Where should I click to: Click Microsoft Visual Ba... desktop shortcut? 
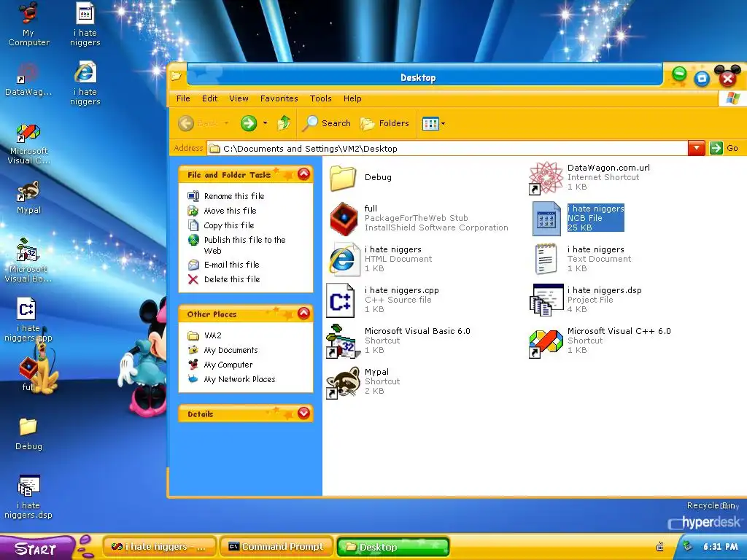(28, 260)
